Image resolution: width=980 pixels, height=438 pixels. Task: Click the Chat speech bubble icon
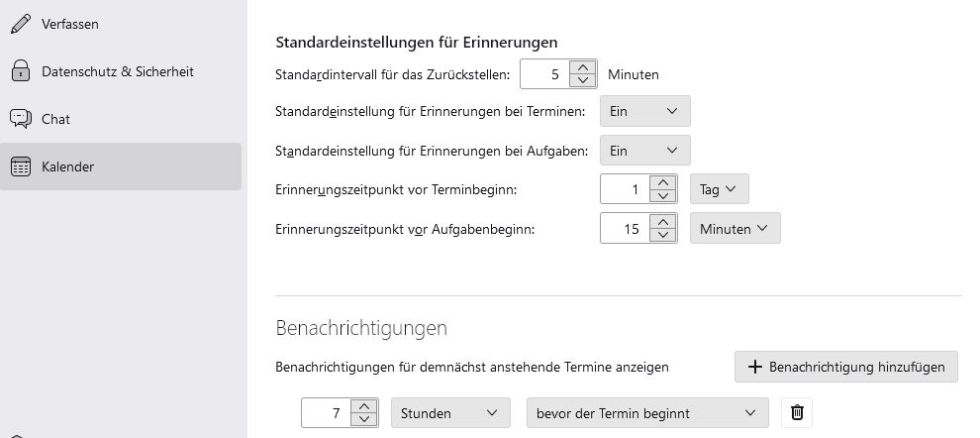(x=20, y=119)
